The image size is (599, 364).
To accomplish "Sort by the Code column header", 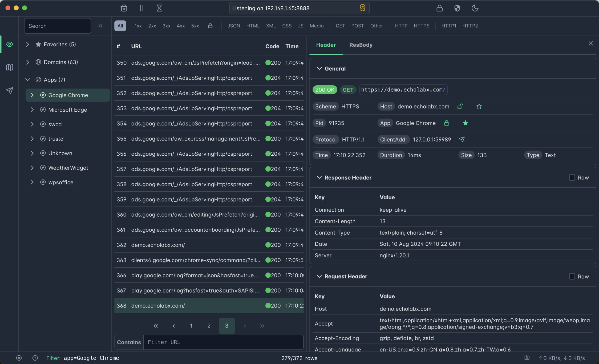I will (272, 46).
